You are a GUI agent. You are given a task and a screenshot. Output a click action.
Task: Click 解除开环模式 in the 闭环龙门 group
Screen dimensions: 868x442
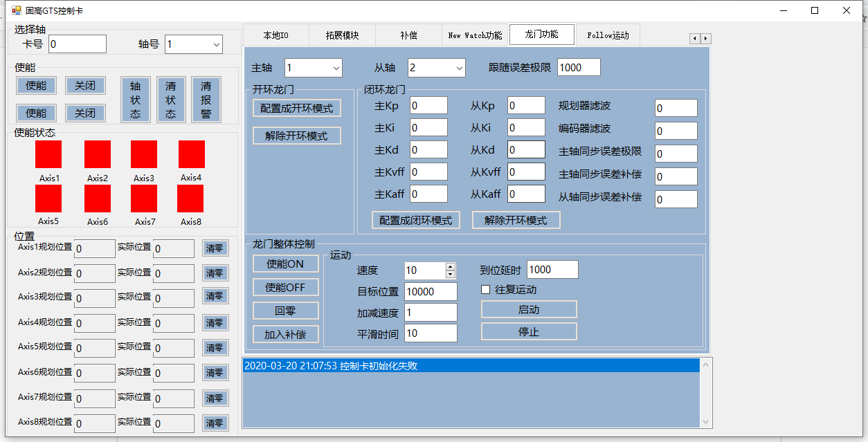coord(516,220)
